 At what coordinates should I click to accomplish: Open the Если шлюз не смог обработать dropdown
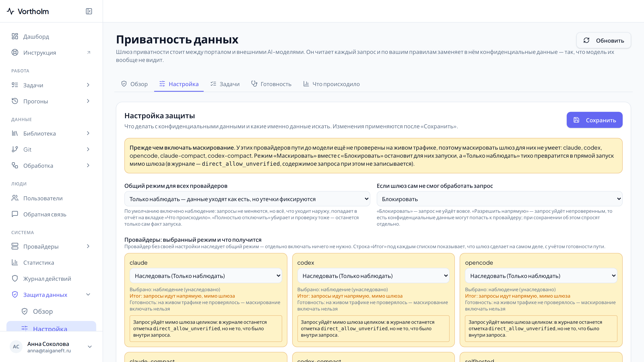(x=500, y=199)
